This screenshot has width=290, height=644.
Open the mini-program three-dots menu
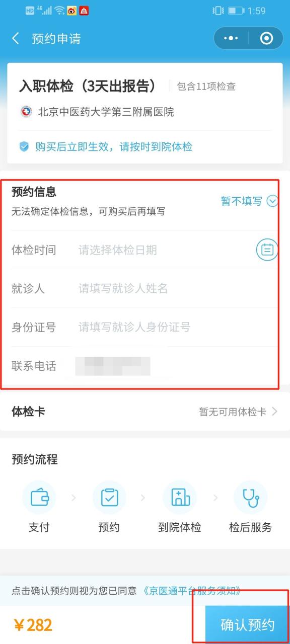tap(231, 38)
